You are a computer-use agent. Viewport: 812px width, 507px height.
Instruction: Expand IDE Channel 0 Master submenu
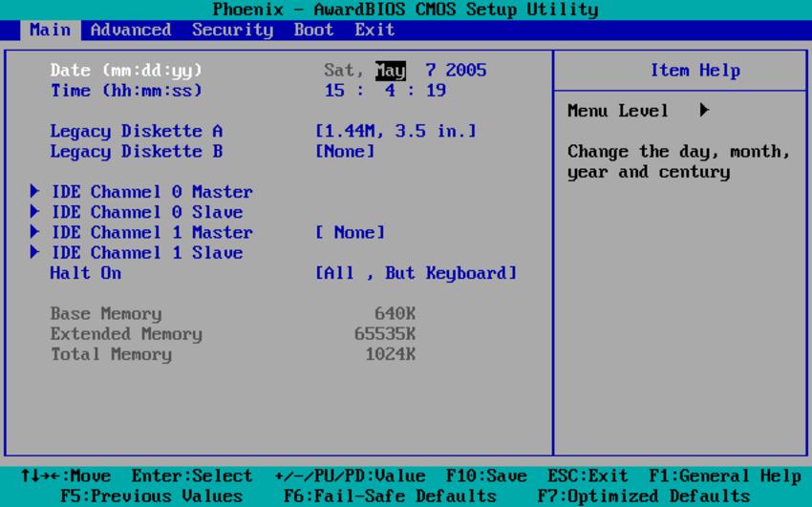pyautogui.click(x=152, y=192)
